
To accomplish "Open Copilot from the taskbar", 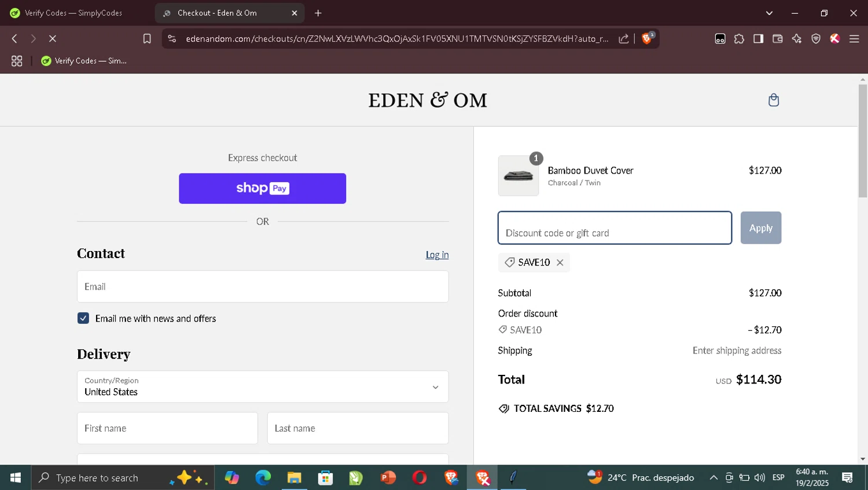I will [232, 477].
